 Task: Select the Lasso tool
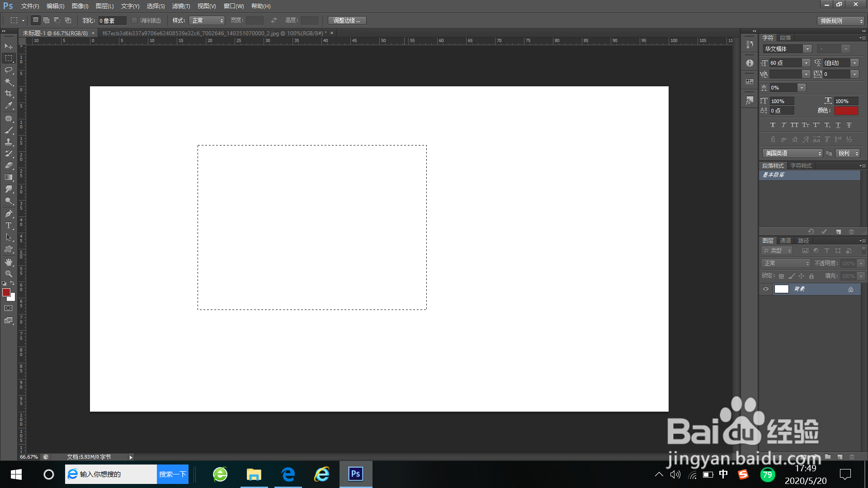click(9, 70)
